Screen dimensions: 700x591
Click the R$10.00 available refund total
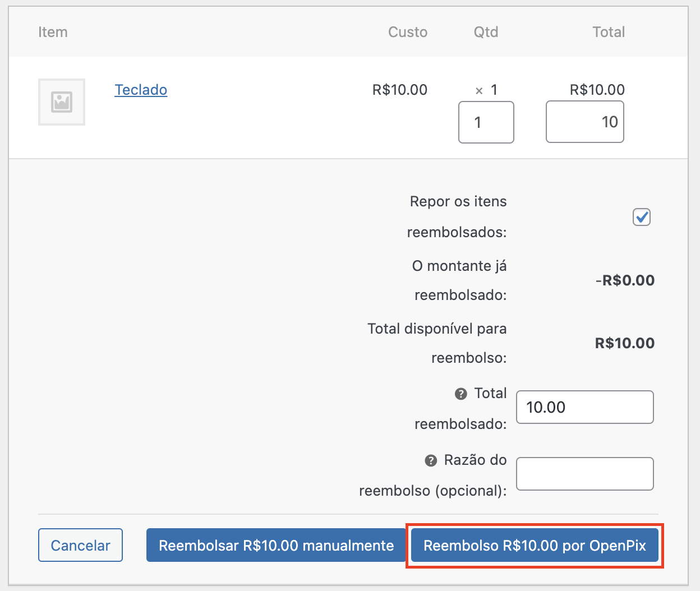tap(624, 343)
